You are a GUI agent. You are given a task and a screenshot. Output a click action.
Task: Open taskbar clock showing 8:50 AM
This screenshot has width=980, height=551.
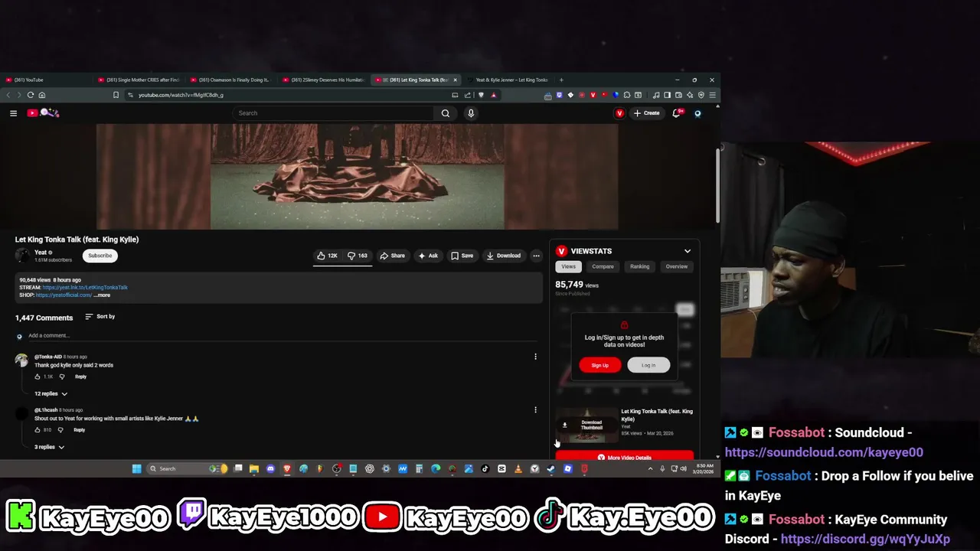coord(704,468)
